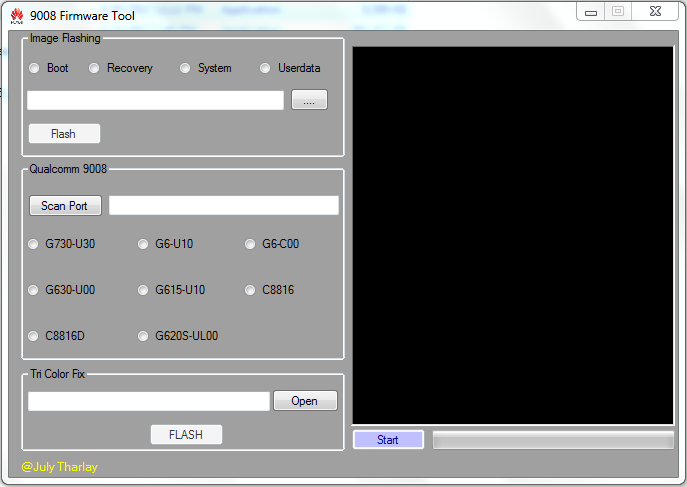Close the 9008 Firmware Tool window
The width and height of the screenshot is (687, 487).
click(655, 12)
